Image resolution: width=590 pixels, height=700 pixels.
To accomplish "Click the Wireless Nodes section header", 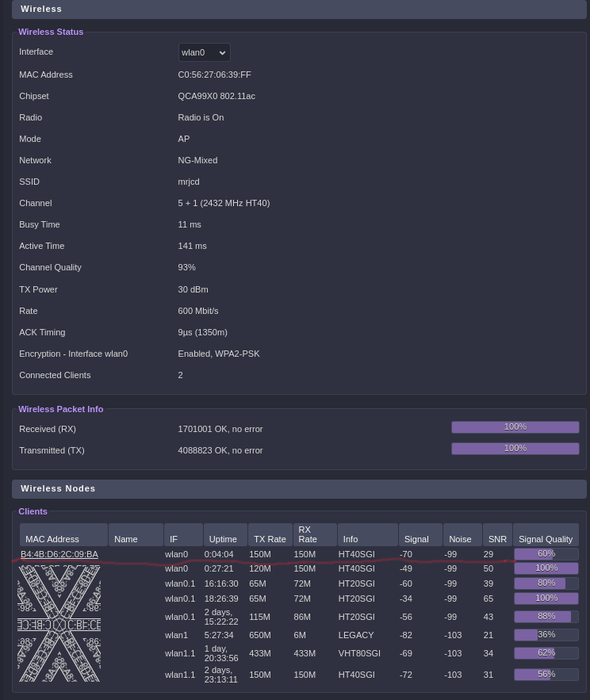I will 299,488.
